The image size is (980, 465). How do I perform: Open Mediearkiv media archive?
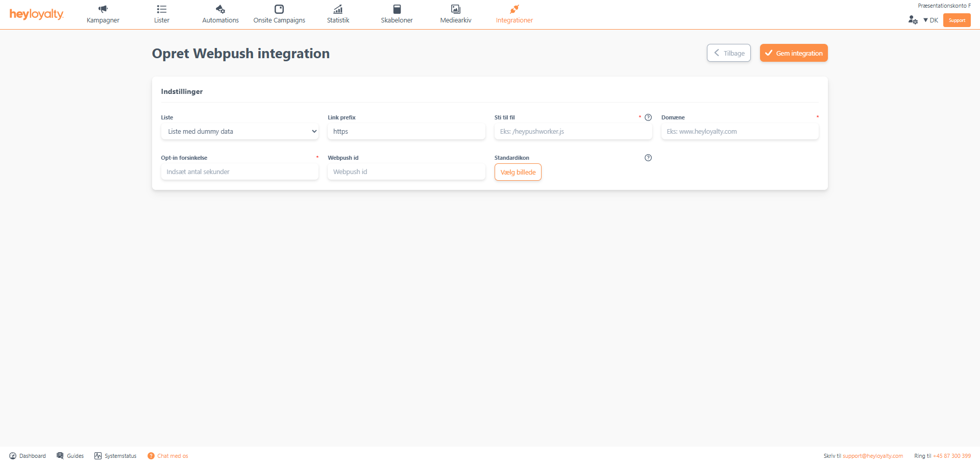456,14
